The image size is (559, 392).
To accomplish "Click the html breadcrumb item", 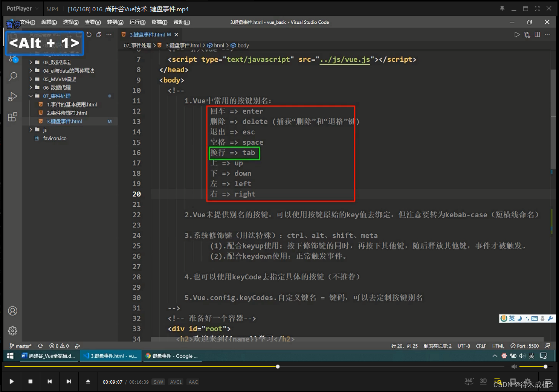I will pos(216,46).
